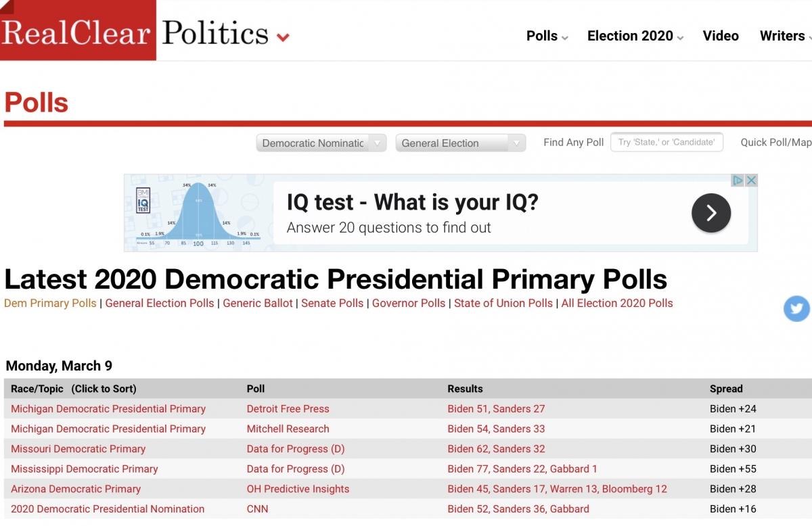Open the Quick Poll/Map link
Viewport: 812px width, 526px height.
(x=776, y=142)
